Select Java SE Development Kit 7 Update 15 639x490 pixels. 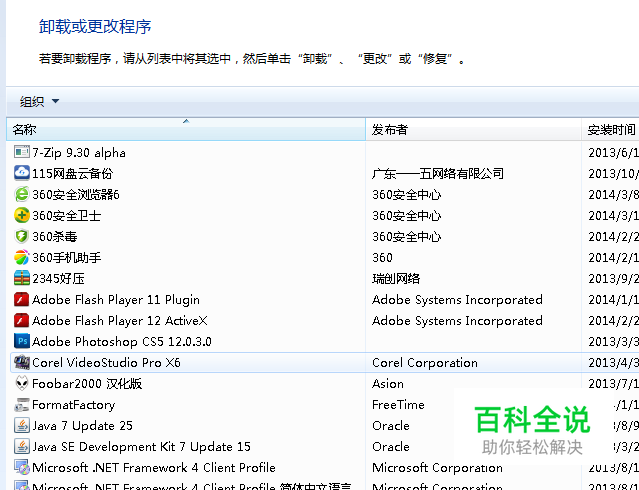(141, 447)
